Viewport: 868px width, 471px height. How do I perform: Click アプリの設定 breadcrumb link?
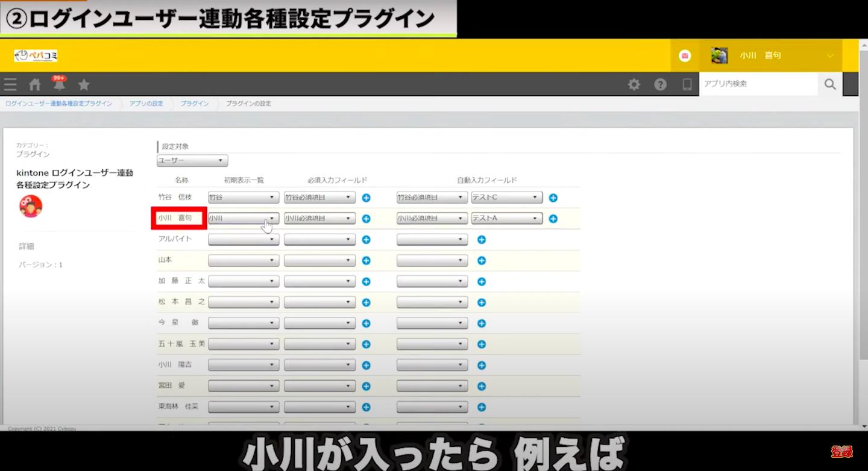[x=146, y=104]
